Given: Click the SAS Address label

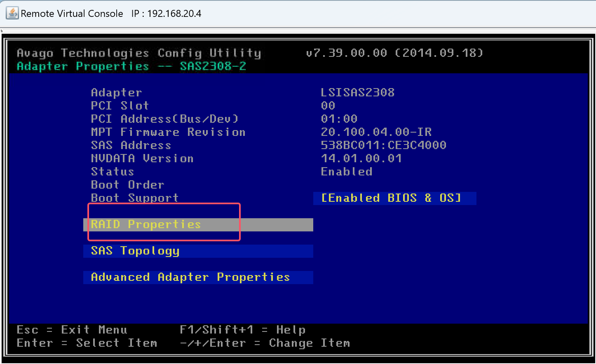Looking at the screenshot, I should pos(131,145).
